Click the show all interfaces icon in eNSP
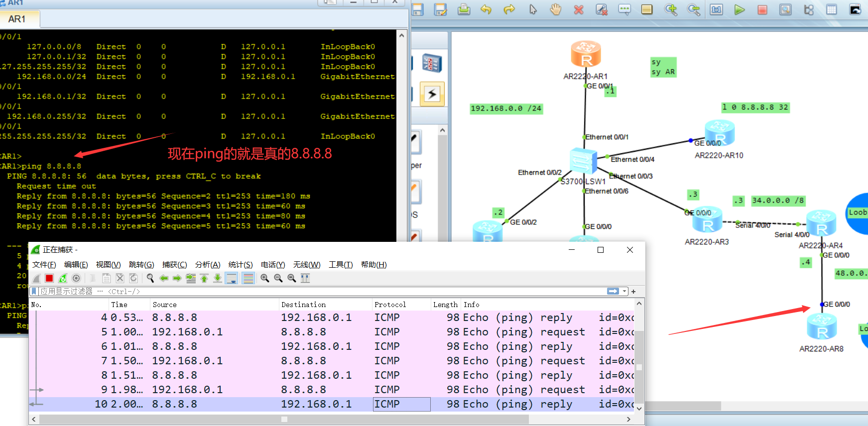 809,9
